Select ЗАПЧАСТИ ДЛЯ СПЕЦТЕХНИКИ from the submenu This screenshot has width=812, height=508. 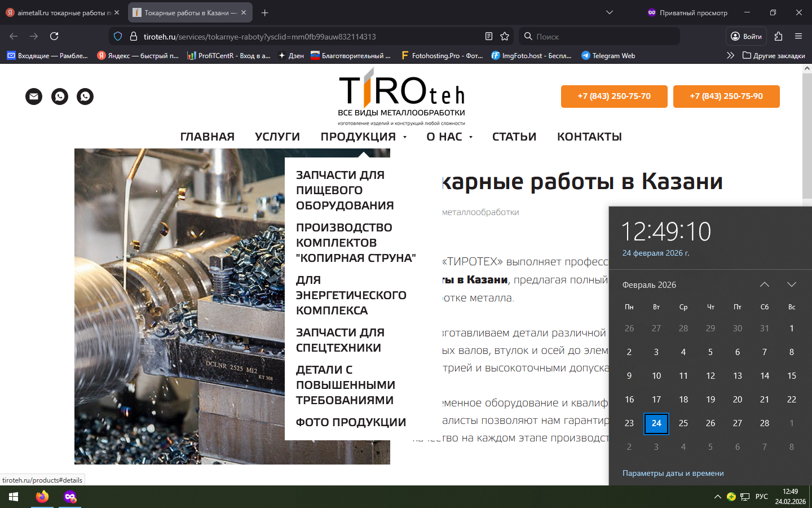340,340
